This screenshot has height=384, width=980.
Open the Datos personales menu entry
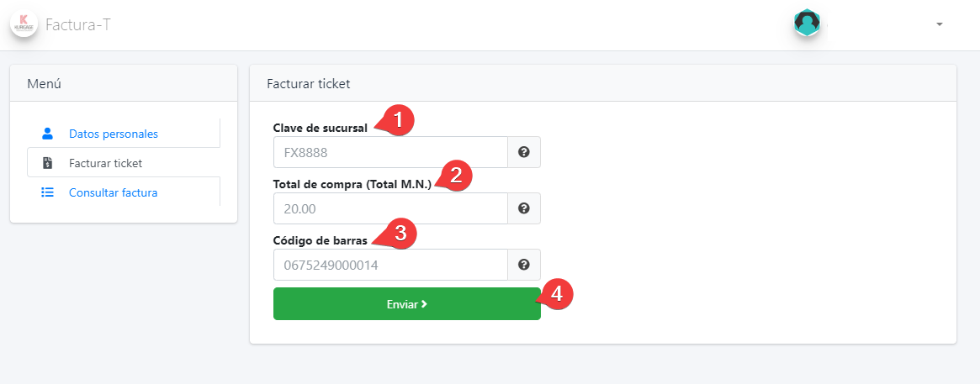point(114,134)
